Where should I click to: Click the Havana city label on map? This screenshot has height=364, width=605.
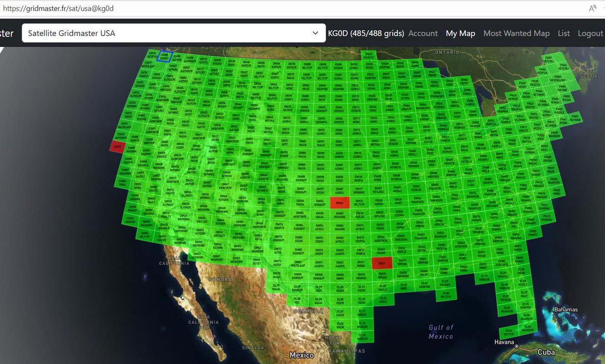(505, 342)
